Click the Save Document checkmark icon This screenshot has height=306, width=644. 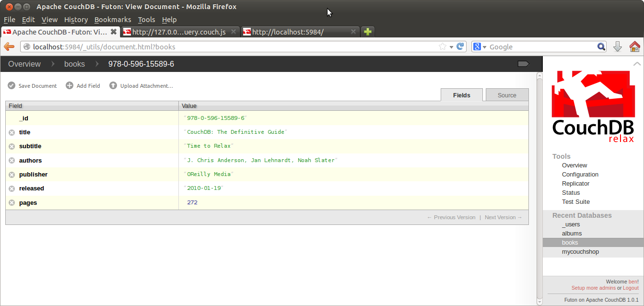12,85
